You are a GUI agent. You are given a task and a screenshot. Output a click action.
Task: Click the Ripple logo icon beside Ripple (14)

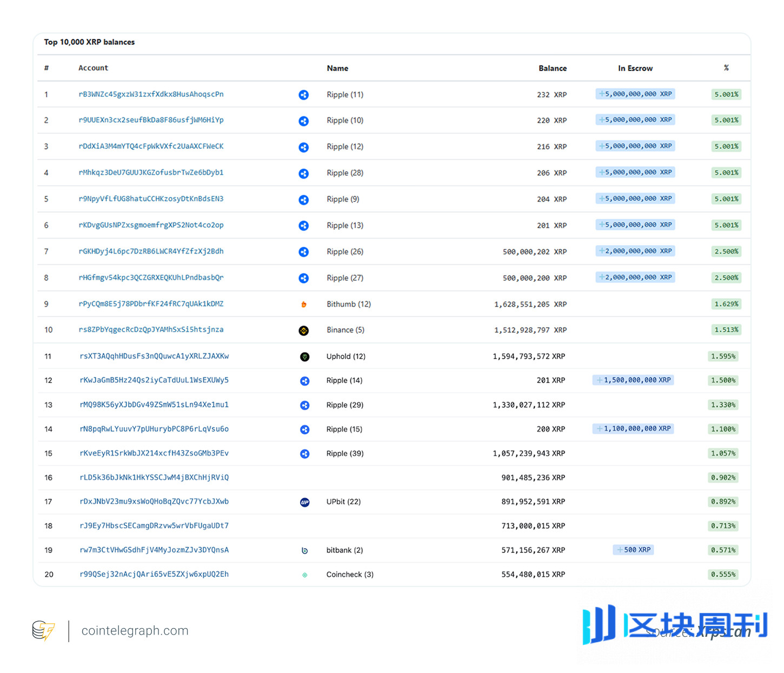[x=305, y=381]
